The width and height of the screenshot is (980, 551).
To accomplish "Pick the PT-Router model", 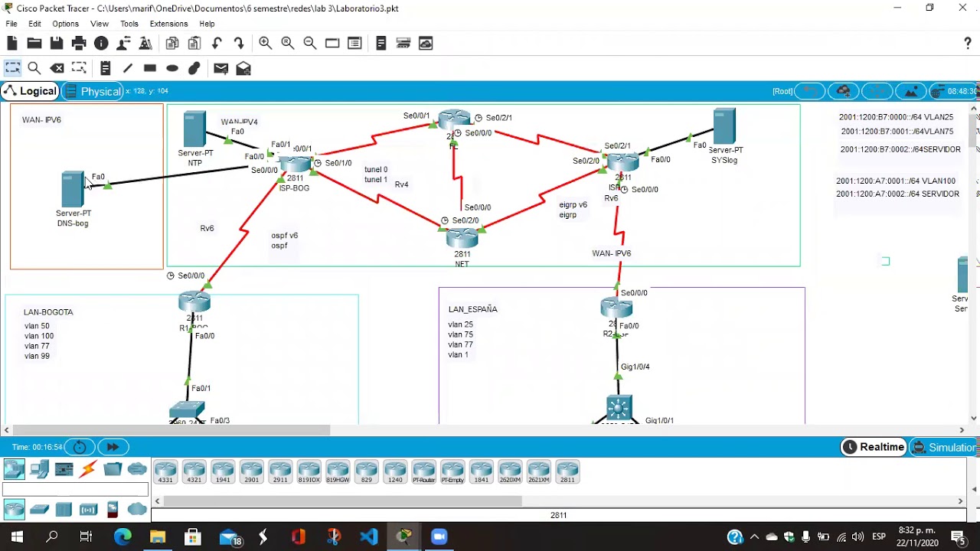I will tap(423, 472).
